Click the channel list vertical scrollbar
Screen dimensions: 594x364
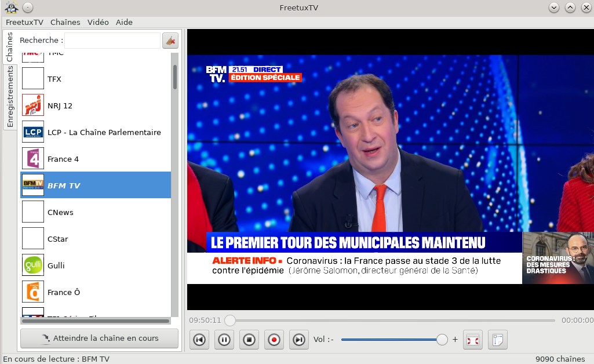(174, 77)
